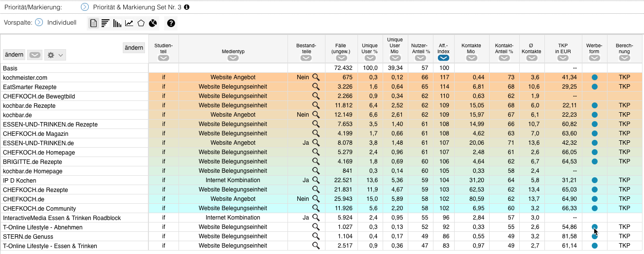Click TKP Berechnung cell in CHEFKOCH.de Rezepte row
This screenshot has width=644, height=254.
[x=625, y=190]
